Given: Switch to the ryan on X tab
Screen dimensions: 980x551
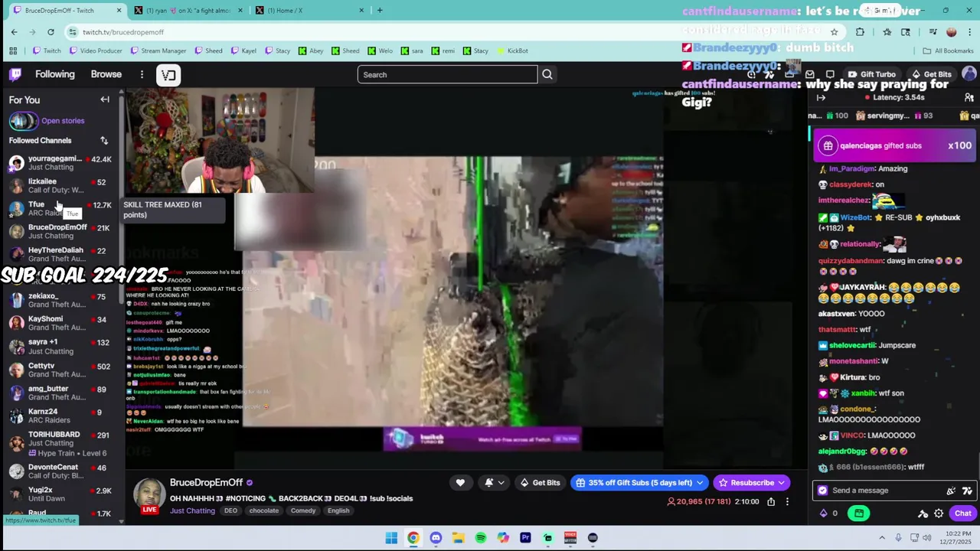Looking at the screenshot, I should tap(188, 11).
